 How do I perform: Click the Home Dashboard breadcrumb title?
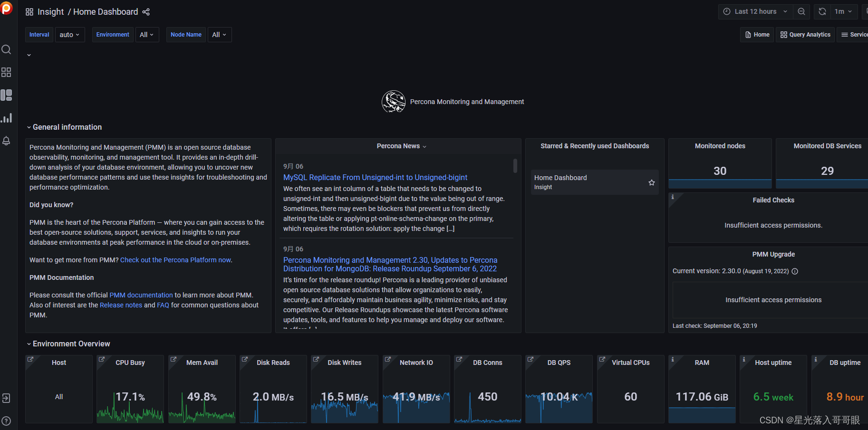106,12
